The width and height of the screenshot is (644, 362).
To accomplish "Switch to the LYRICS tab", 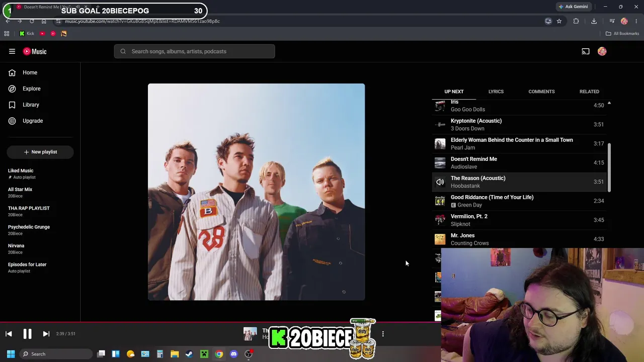I will point(496,92).
